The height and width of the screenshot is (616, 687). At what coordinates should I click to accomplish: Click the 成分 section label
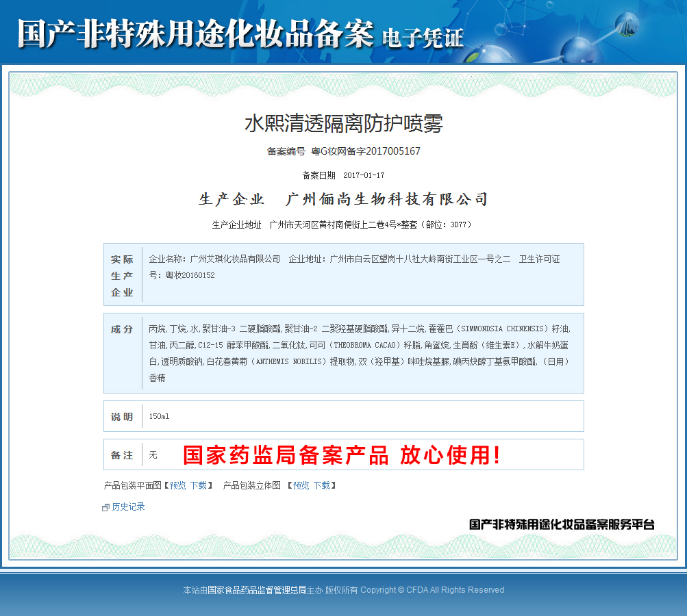[122, 329]
